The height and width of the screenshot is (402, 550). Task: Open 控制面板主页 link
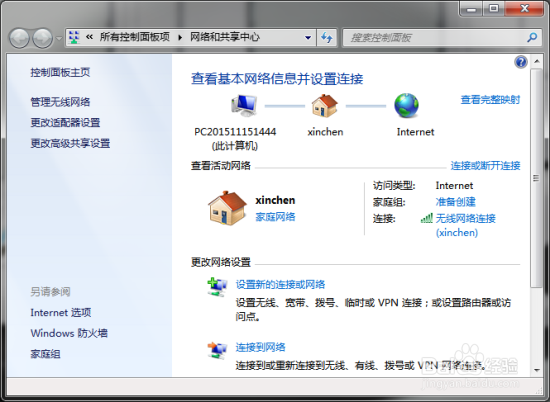tap(60, 72)
